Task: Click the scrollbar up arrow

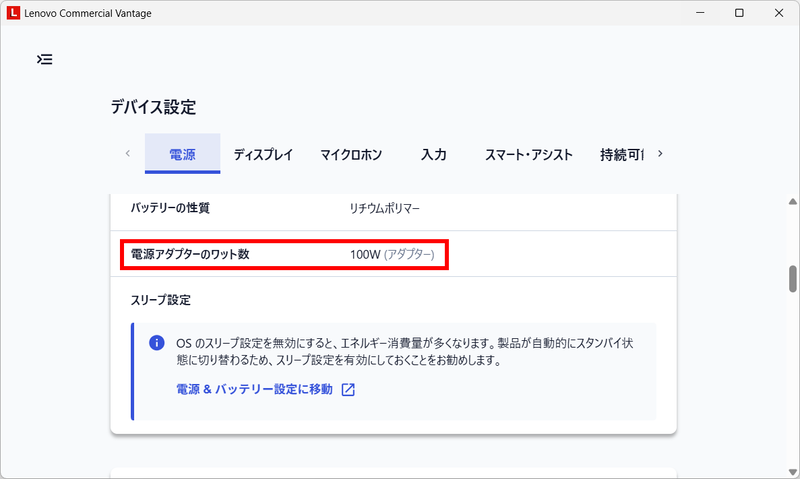Action: pos(793,201)
